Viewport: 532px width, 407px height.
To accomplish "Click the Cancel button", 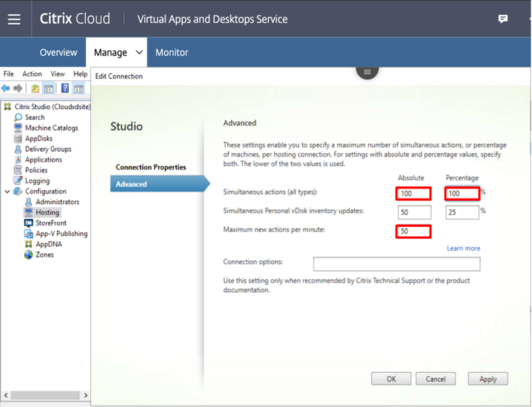I will pos(436,379).
